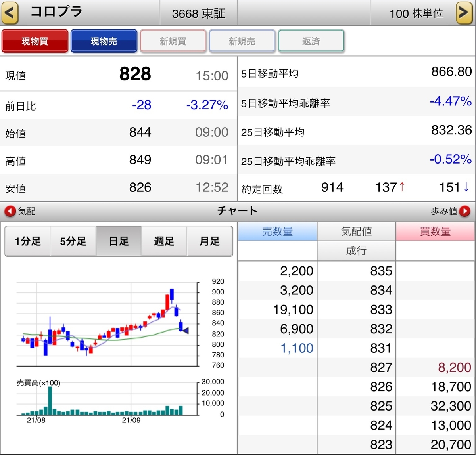The image size is (476, 455).
Task: Tap sell quantity 6,900
Action: coord(297,329)
